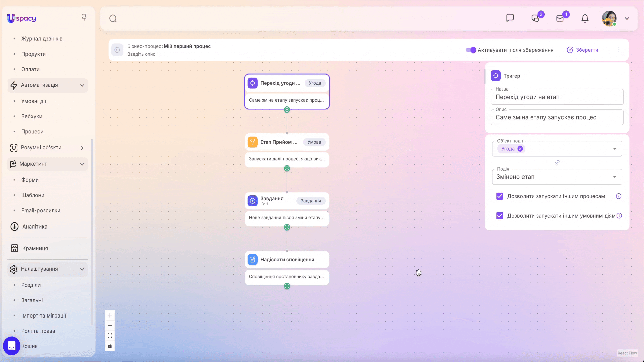Click the sidebar vertical scrollbar
Screen dimensions: 644x362
coord(92,231)
